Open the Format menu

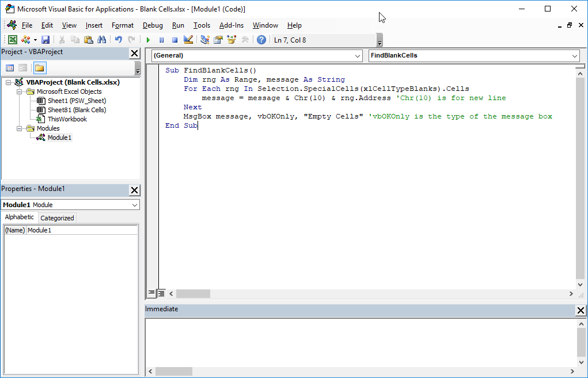coord(123,25)
